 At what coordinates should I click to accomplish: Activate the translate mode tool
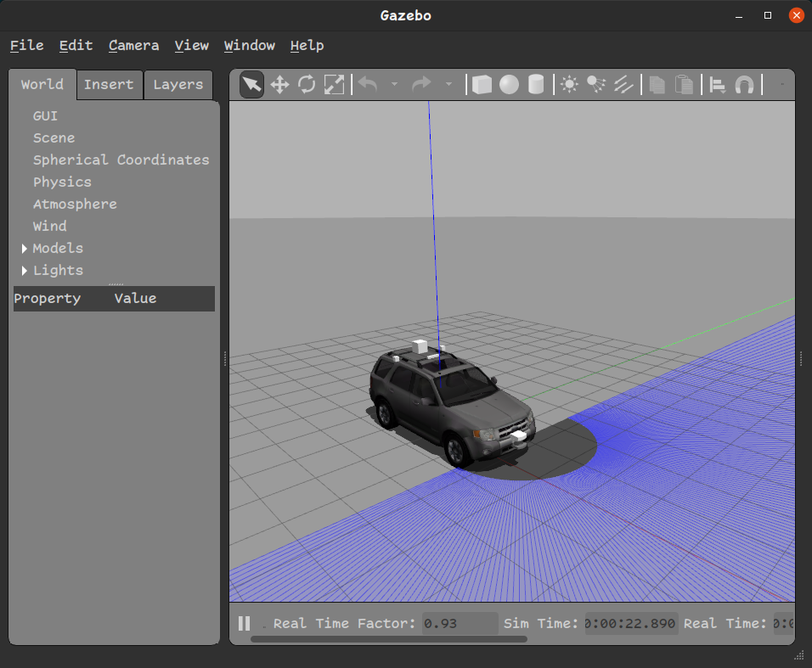(x=279, y=84)
